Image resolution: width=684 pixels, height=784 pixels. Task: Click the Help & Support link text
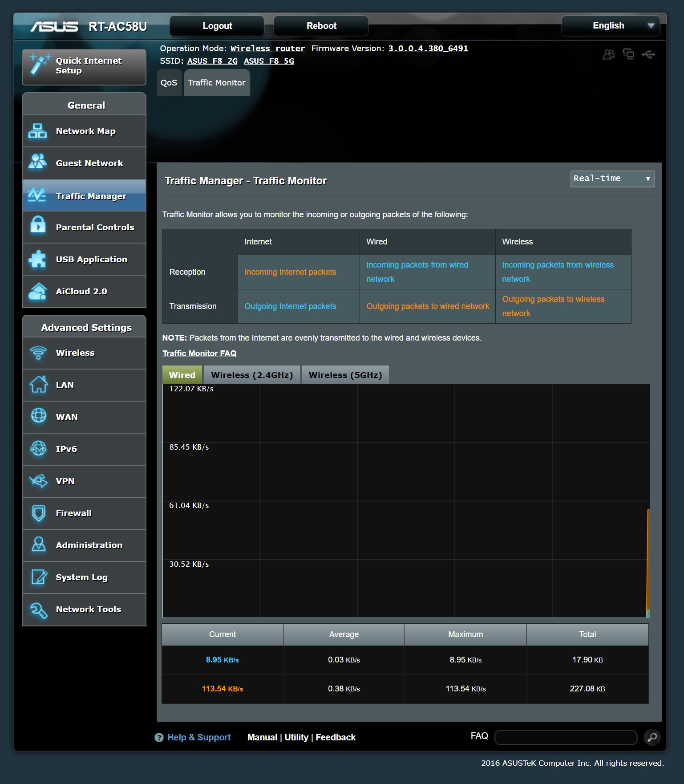(x=199, y=737)
